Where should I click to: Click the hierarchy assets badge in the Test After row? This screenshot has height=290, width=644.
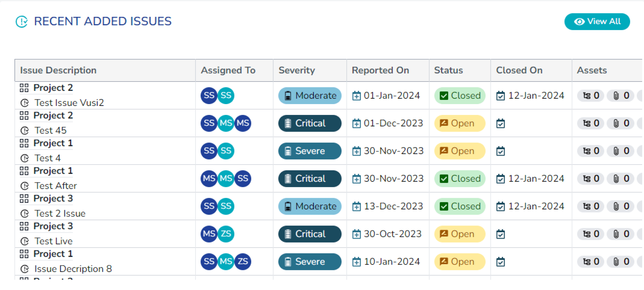pyautogui.click(x=591, y=179)
